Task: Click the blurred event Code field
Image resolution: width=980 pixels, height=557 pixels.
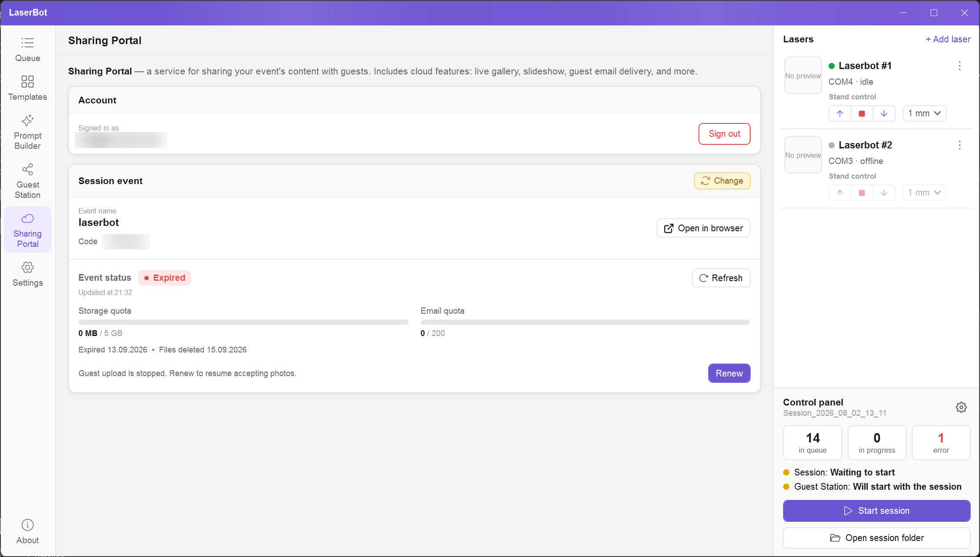Action: [x=126, y=242]
